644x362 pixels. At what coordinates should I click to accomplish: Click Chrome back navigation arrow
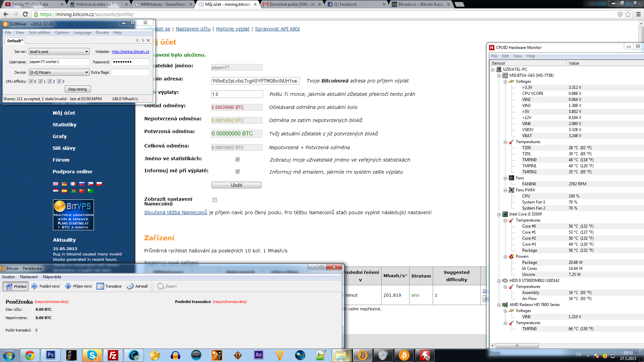(6, 14)
